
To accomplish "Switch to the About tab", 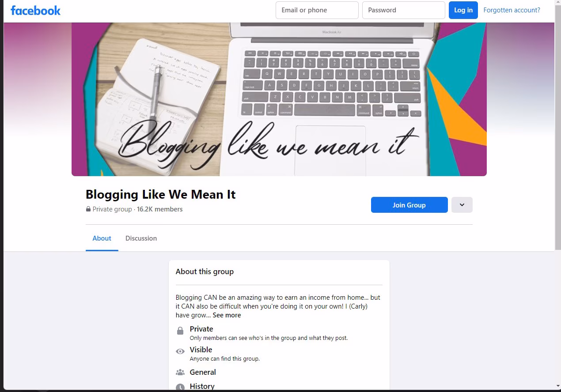I will point(102,238).
